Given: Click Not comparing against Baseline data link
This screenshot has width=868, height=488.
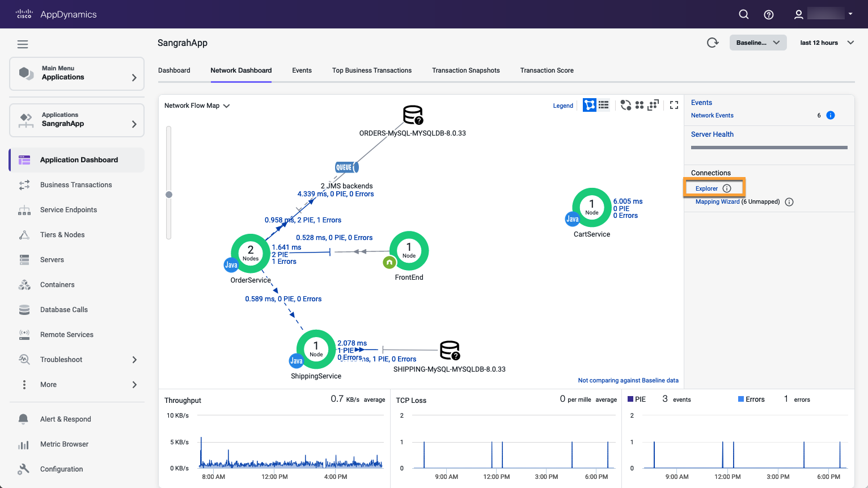Looking at the screenshot, I should [x=628, y=380].
